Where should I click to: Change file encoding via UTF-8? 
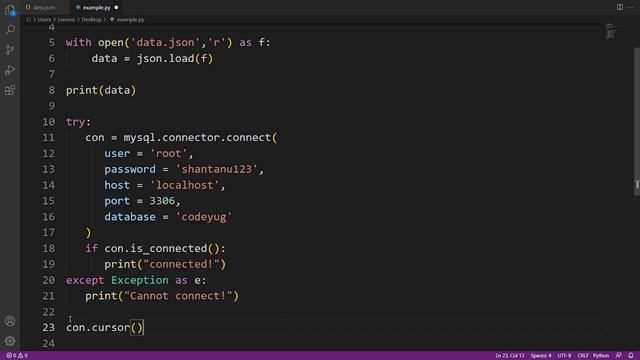pyautogui.click(x=564, y=356)
